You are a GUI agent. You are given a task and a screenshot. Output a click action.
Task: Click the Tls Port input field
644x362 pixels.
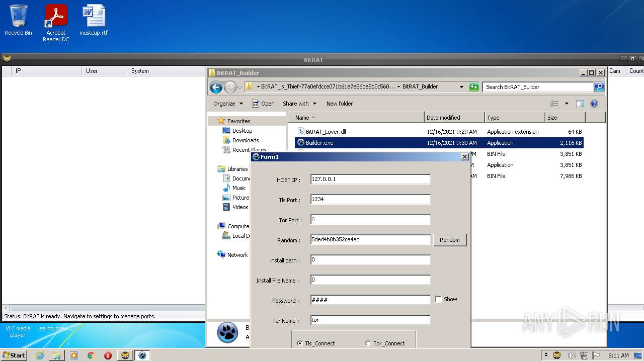pos(371,199)
